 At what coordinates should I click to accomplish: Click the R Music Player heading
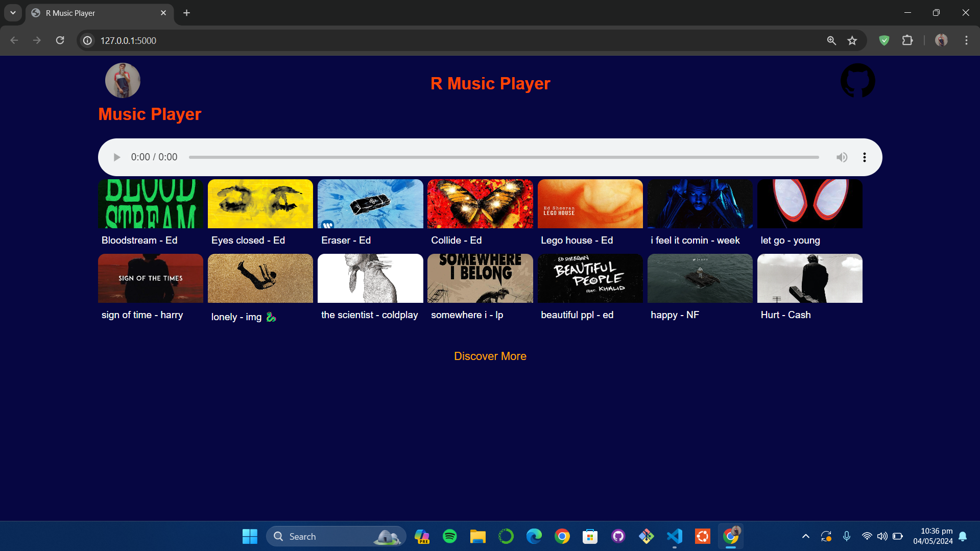click(490, 83)
